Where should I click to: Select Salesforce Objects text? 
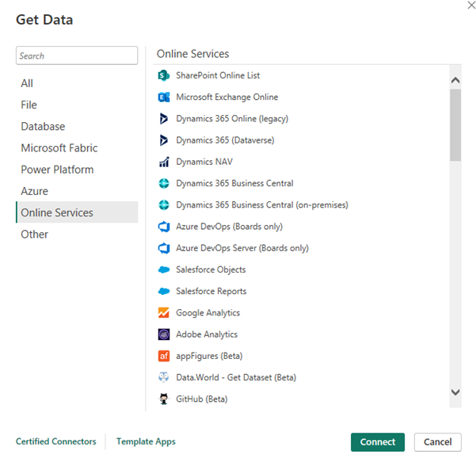pos(211,269)
